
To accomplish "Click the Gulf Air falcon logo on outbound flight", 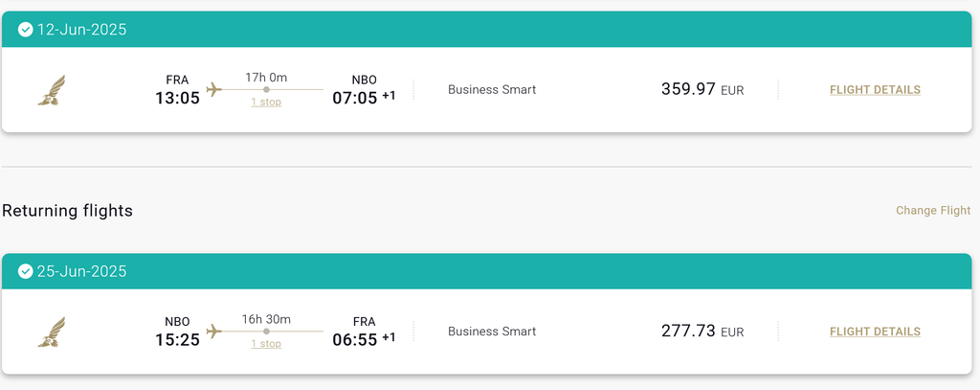I will tap(52, 90).
